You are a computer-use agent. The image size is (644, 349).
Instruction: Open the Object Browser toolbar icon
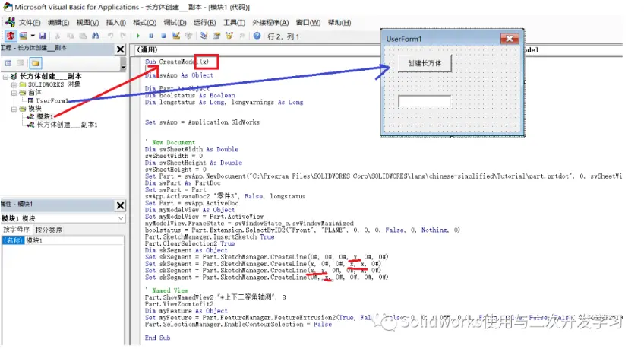click(229, 36)
